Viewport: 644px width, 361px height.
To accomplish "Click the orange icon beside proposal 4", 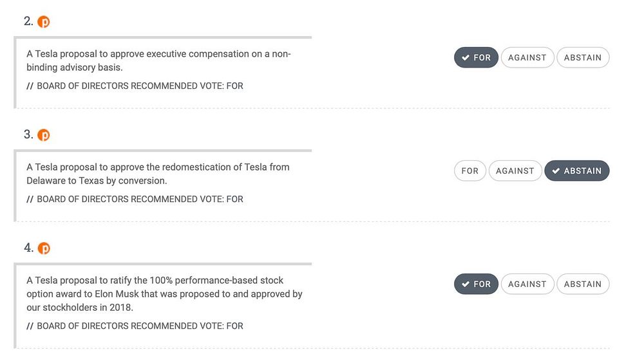I will 44,248.
